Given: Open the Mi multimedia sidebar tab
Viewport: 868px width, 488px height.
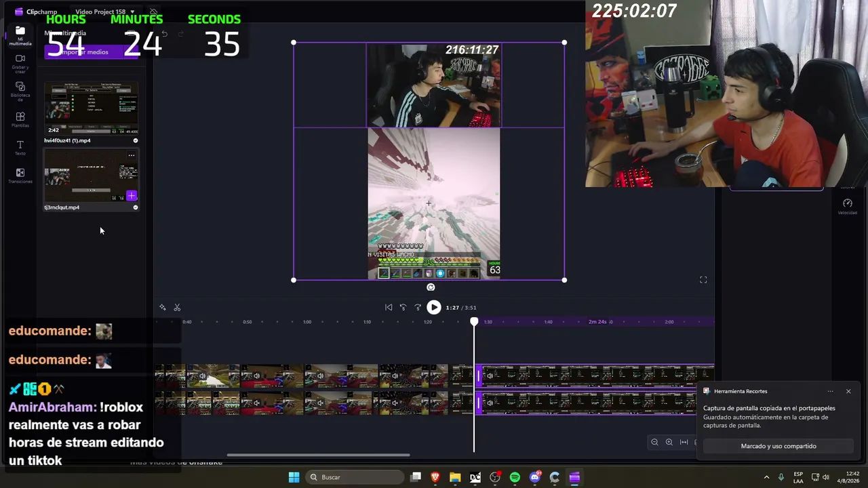Looking at the screenshot, I should pos(20,35).
